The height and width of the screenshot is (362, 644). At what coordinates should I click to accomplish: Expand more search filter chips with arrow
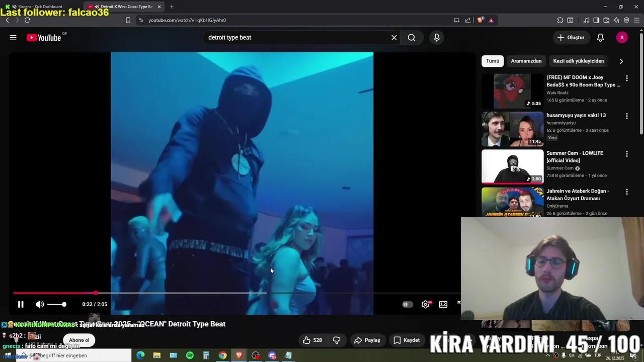621,61
